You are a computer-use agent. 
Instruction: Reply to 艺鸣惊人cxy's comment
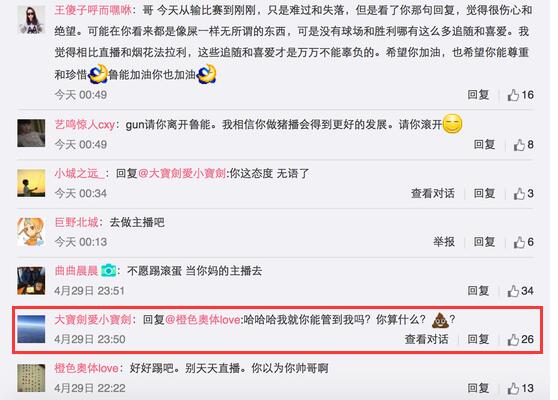pos(484,145)
